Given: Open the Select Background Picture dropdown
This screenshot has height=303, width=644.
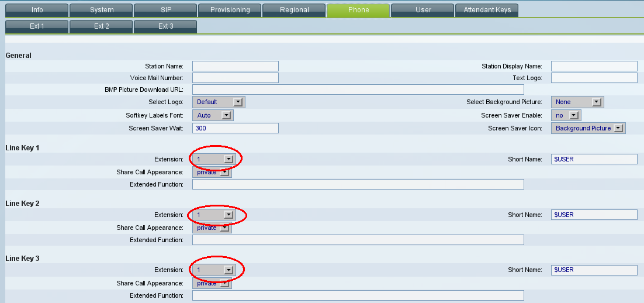Looking at the screenshot, I should click(x=577, y=102).
